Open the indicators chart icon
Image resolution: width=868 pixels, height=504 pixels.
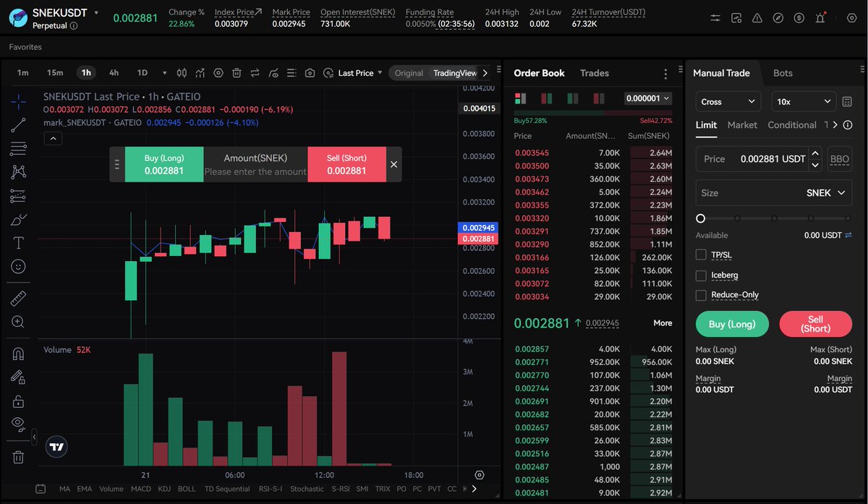click(x=200, y=73)
